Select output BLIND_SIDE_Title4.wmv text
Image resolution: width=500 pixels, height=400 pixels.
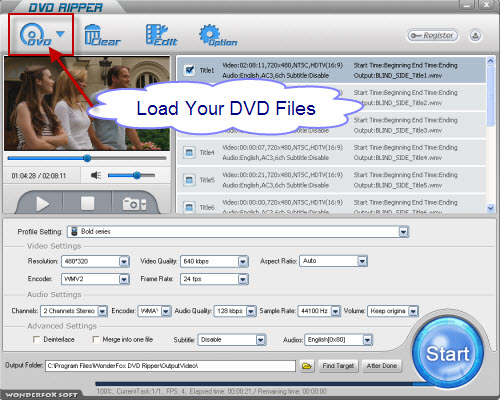(398, 158)
